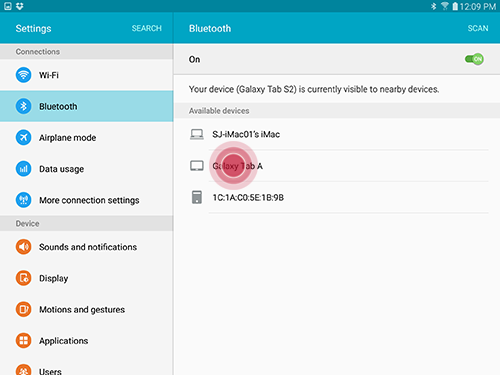Open the Wi-Fi icon in Connections

coord(23,75)
